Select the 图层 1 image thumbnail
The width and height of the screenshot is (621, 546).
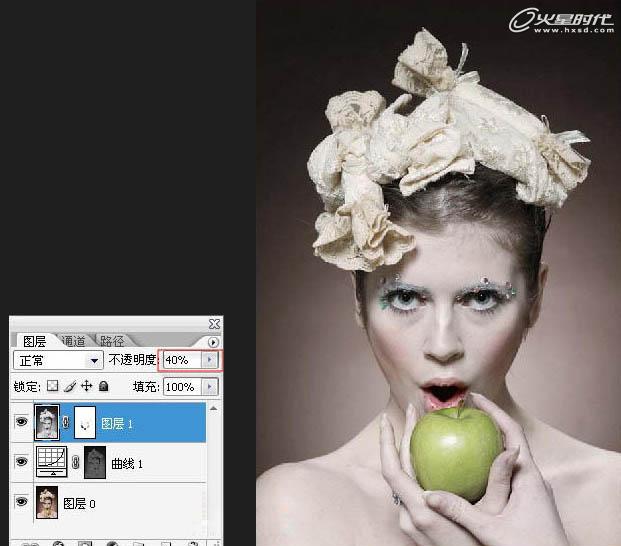(47, 422)
